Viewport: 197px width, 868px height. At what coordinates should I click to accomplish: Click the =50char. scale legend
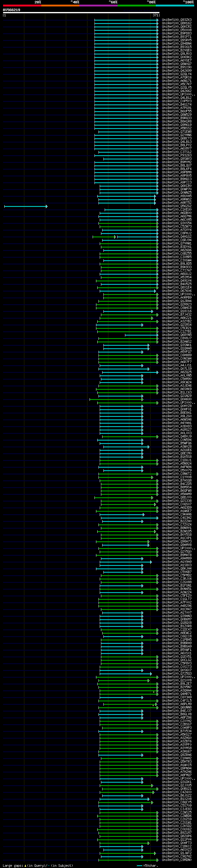147,865
